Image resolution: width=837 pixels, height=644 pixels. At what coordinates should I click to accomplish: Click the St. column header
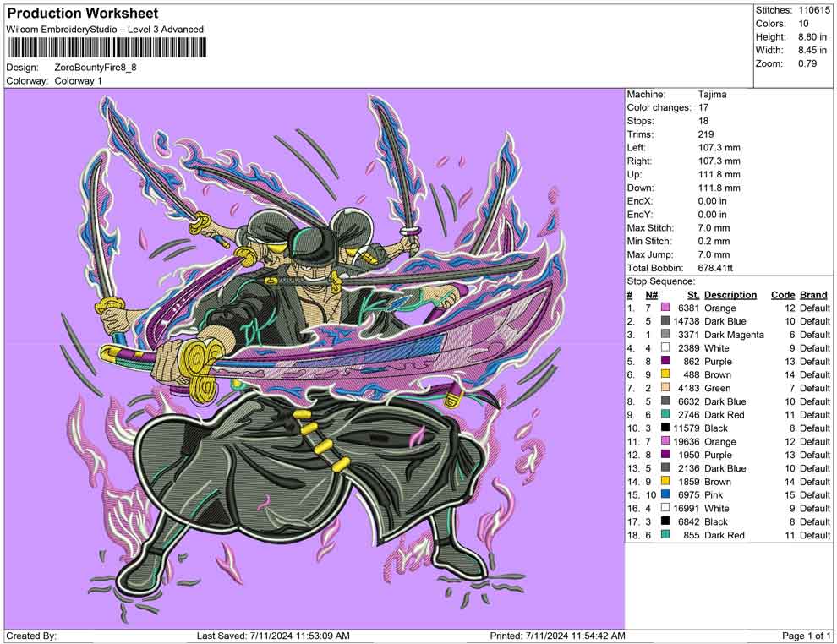692,295
